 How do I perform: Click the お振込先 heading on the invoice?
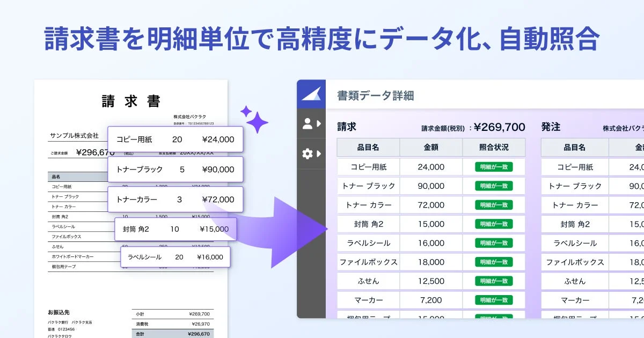point(58,312)
